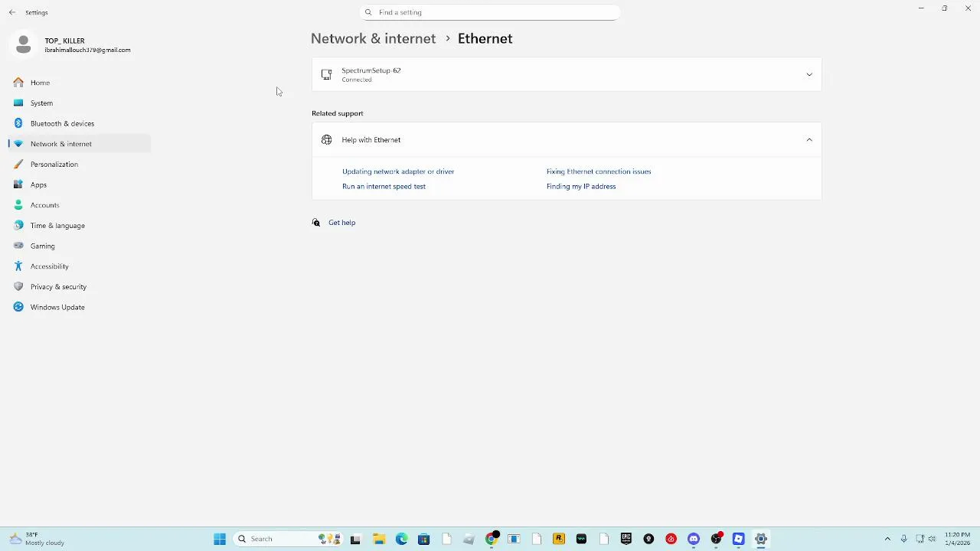Open Gaming settings category
Viewport: 980px width, 551px height.
pyautogui.click(x=80, y=246)
